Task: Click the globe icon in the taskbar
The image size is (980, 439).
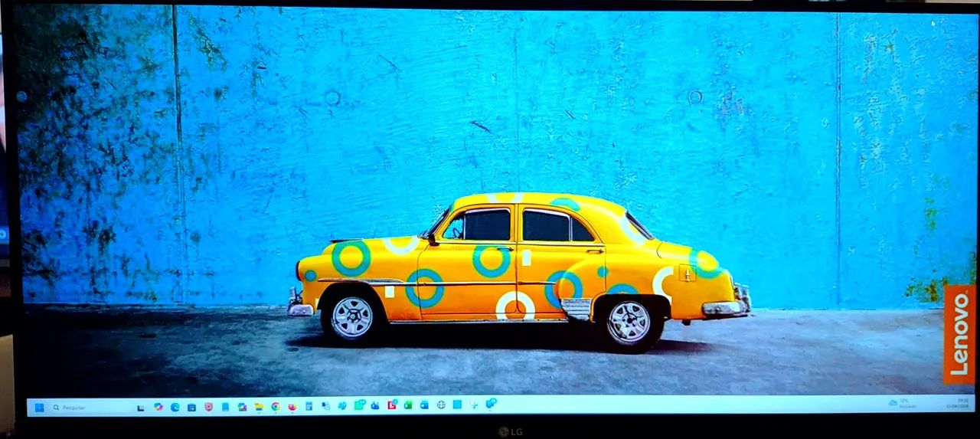Action: click(441, 406)
